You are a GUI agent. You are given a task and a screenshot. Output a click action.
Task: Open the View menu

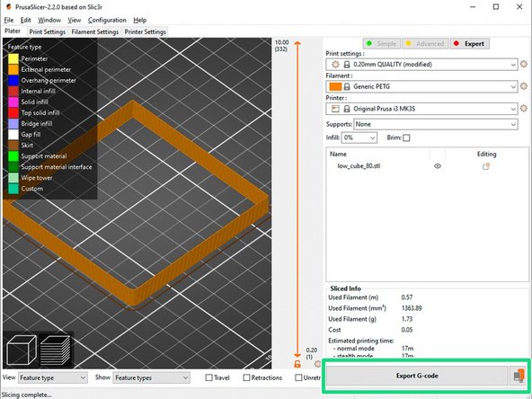tap(74, 20)
